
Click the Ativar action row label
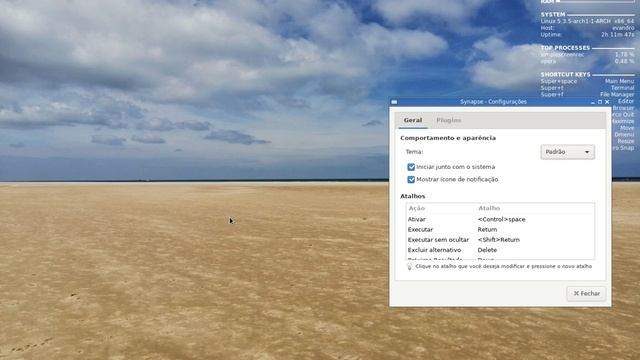click(416, 219)
